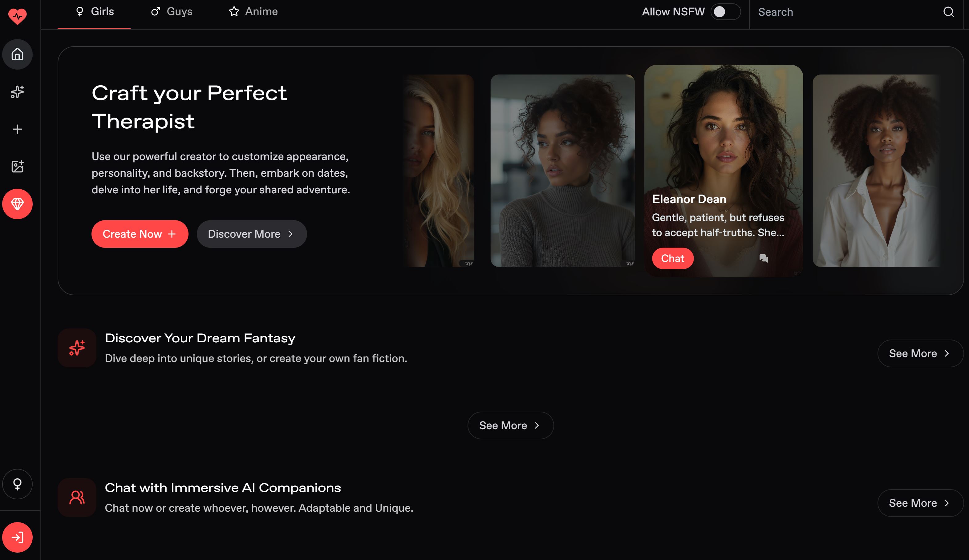Switch to the Anime tab
The image size is (969, 560).
click(x=253, y=11)
